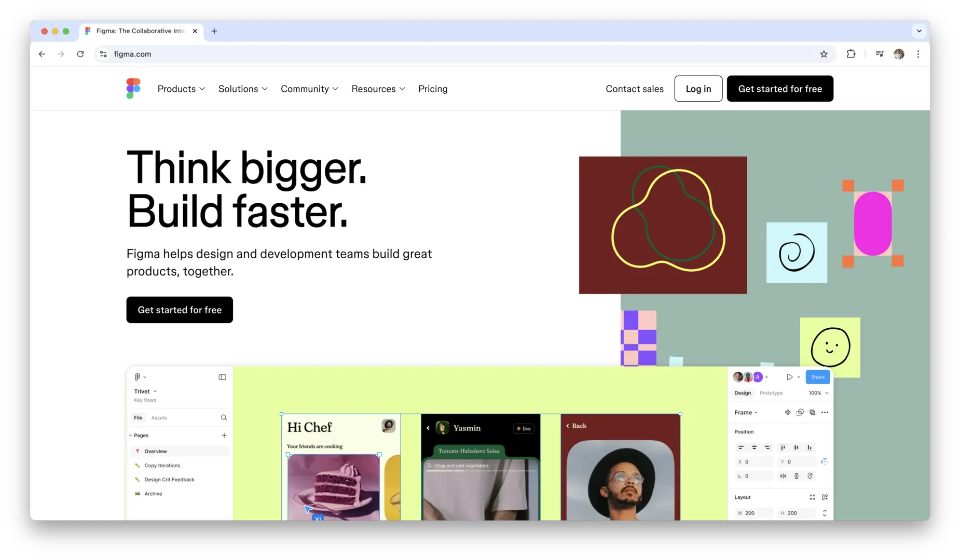Screen dimensions: 960x560
Task: Open the browser extensions puzzle icon
Action: (851, 54)
